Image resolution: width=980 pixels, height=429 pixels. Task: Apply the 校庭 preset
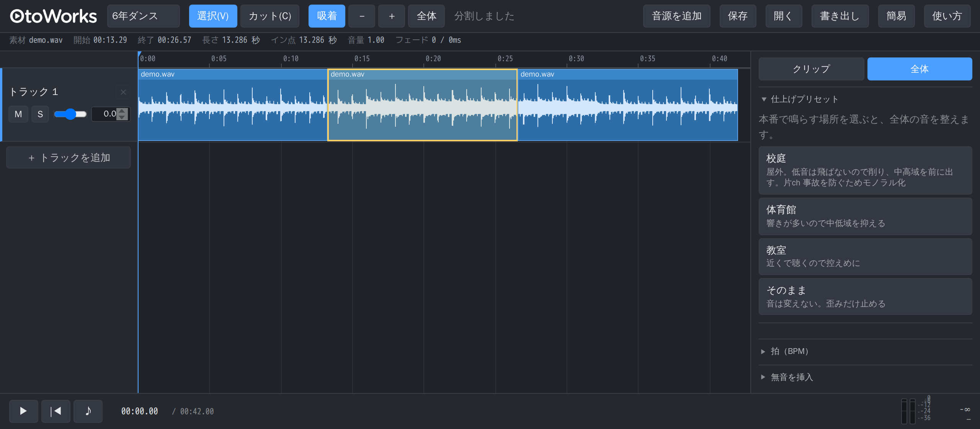click(x=865, y=170)
